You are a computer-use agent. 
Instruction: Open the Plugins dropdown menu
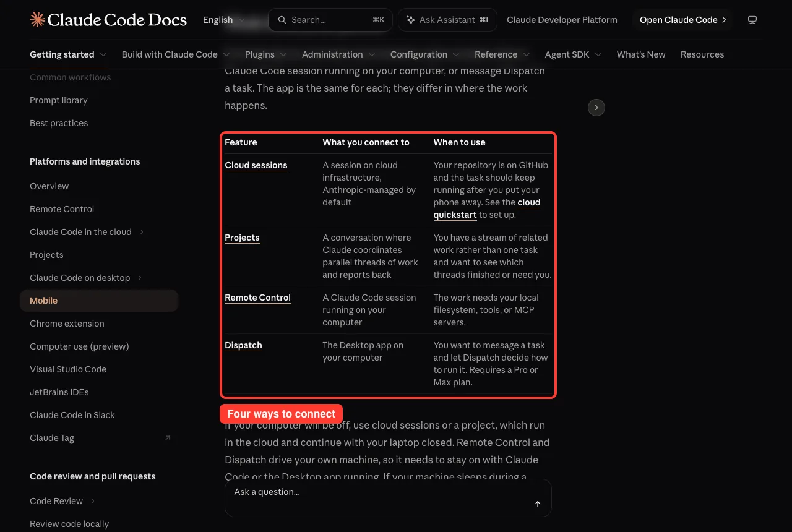[x=265, y=54]
